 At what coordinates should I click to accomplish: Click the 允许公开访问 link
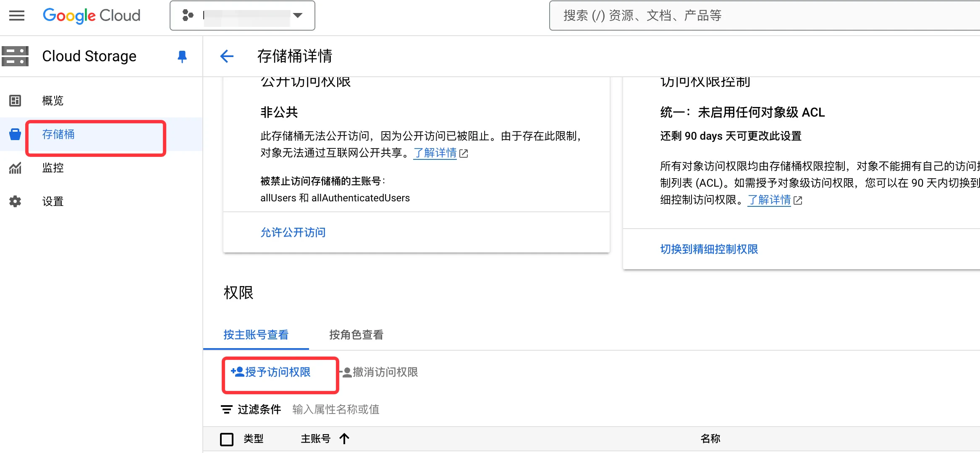pyautogui.click(x=293, y=232)
